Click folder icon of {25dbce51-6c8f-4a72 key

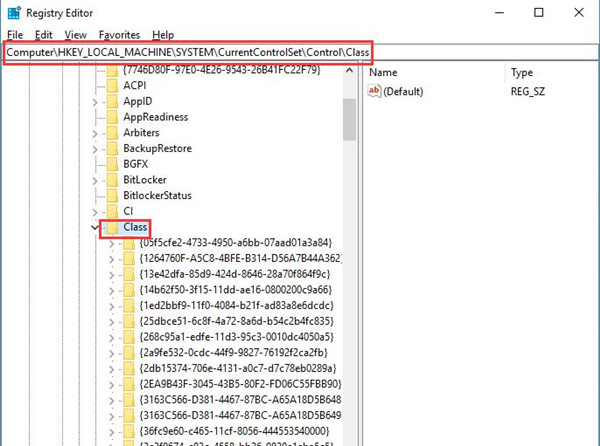129,321
